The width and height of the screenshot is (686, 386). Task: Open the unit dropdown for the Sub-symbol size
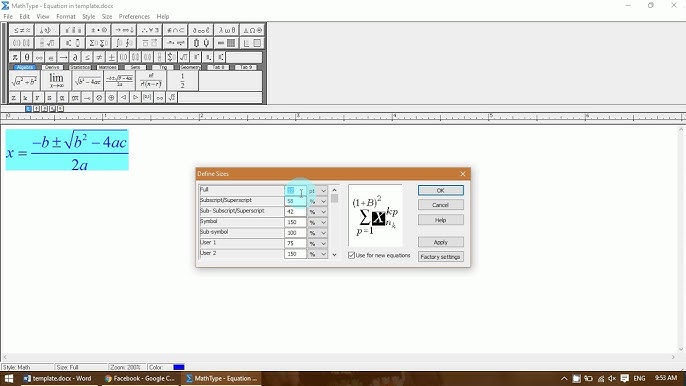pos(323,233)
